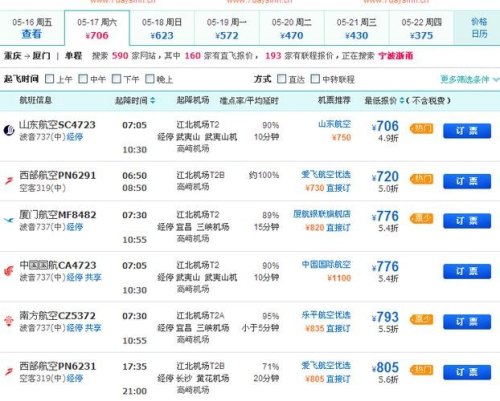This screenshot has width=500, height=401.
Task: Click 经停 link under PN6231
Action: (x=75, y=378)
